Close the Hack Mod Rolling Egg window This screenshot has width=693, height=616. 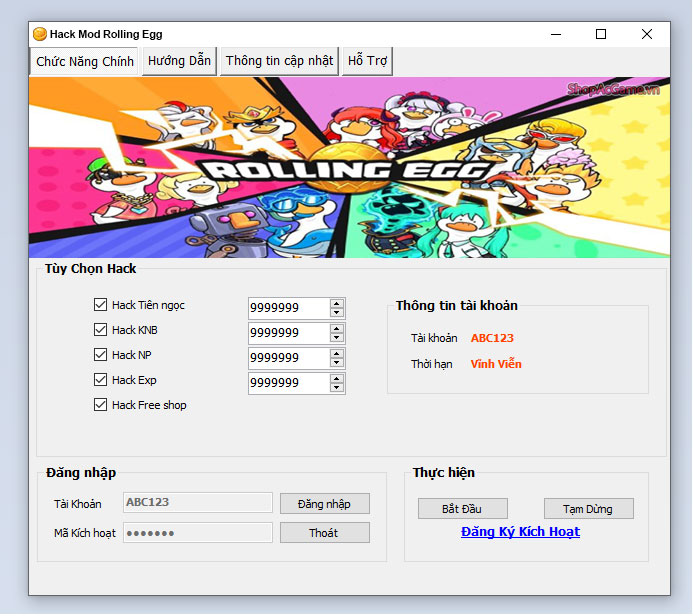click(x=647, y=34)
